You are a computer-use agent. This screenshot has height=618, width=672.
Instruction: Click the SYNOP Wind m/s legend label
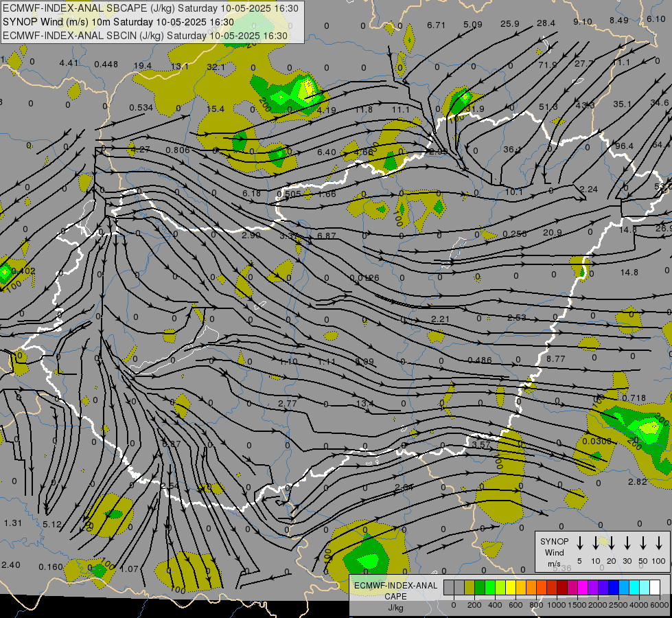tap(554, 552)
